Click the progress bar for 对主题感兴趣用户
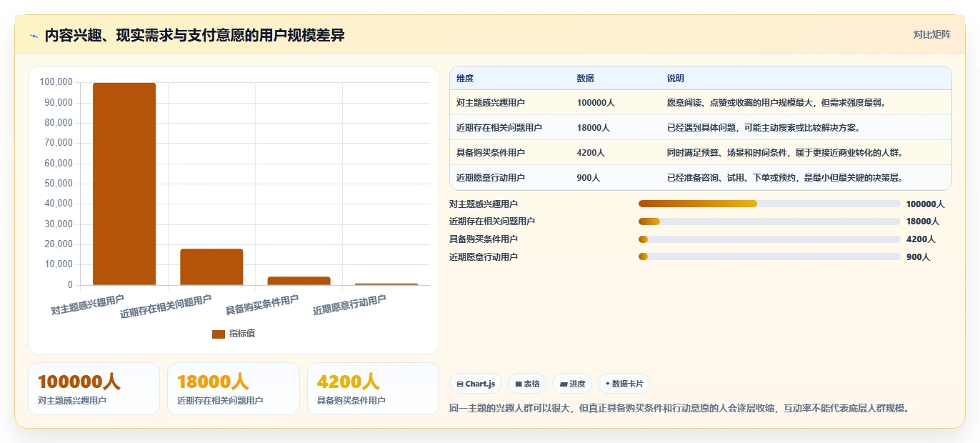980x443 pixels. (769, 204)
